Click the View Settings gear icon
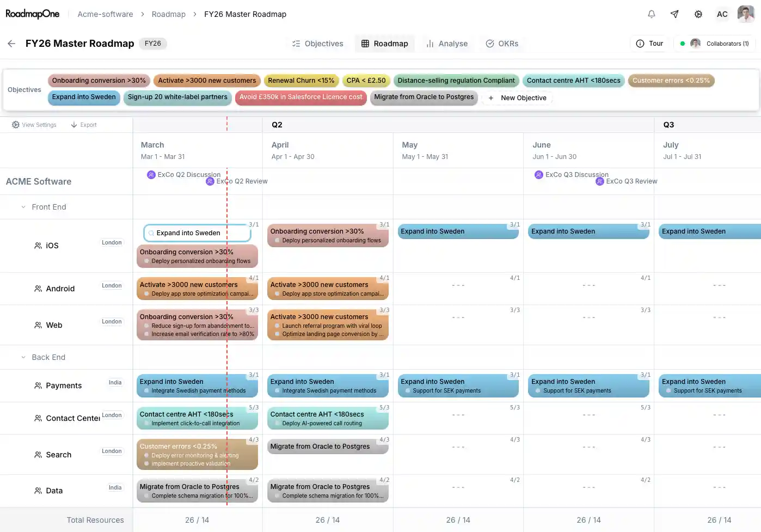The width and height of the screenshot is (761, 532). (15, 124)
